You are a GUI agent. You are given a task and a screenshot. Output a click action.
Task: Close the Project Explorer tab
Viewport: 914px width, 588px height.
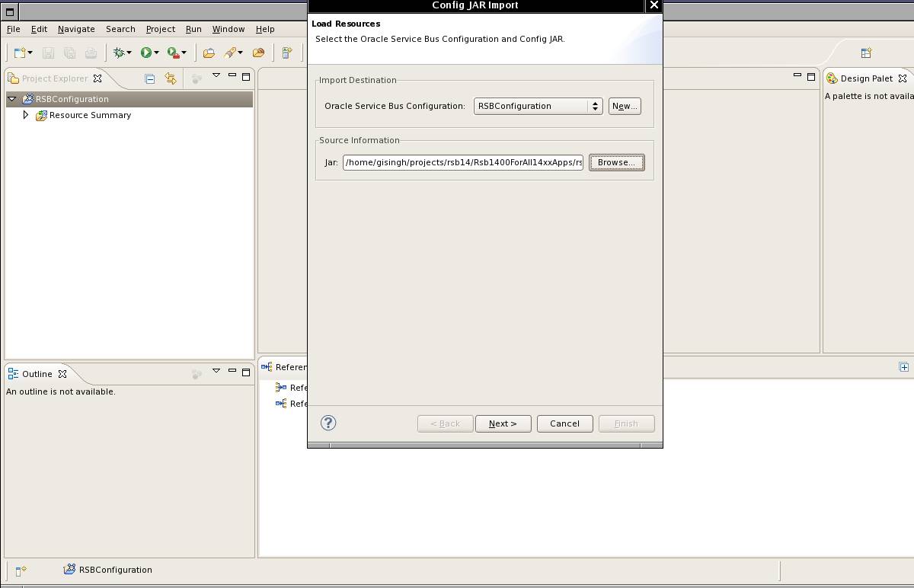pyautogui.click(x=97, y=78)
